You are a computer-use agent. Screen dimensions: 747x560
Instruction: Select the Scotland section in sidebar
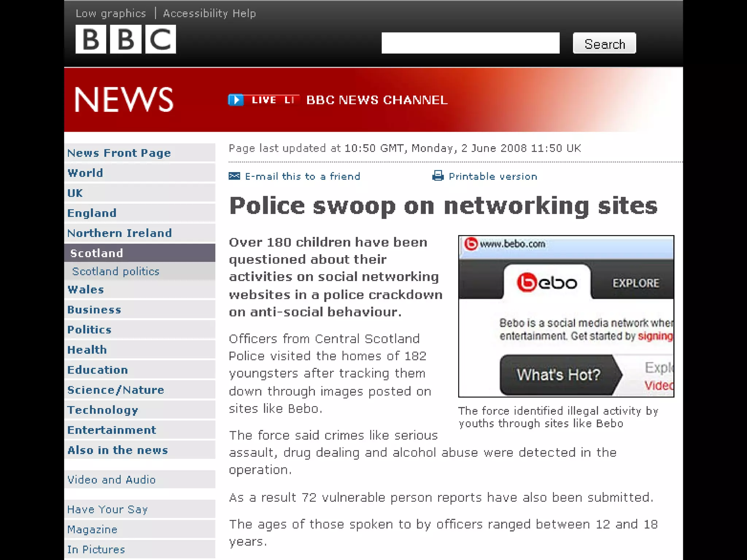tap(97, 253)
